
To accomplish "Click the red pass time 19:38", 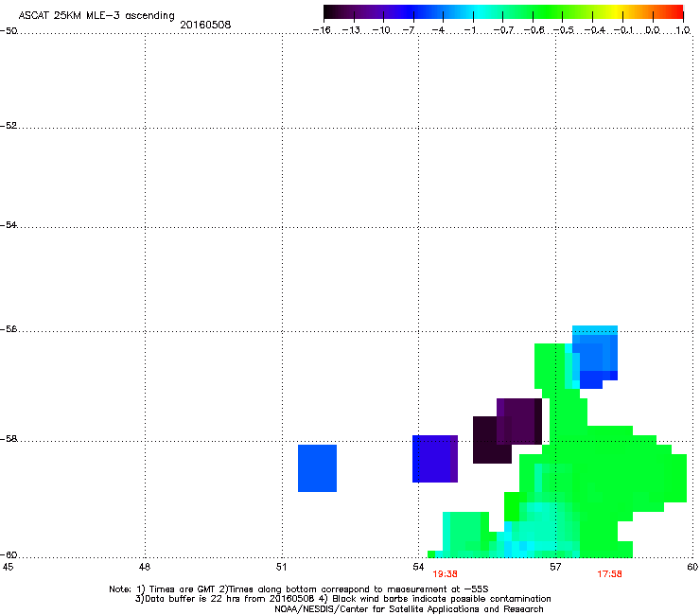I will [x=445, y=574].
